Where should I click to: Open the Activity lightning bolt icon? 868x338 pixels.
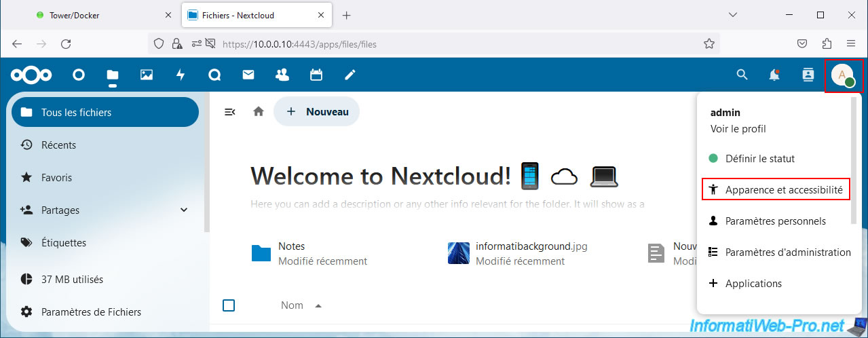[x=181, y=75]
